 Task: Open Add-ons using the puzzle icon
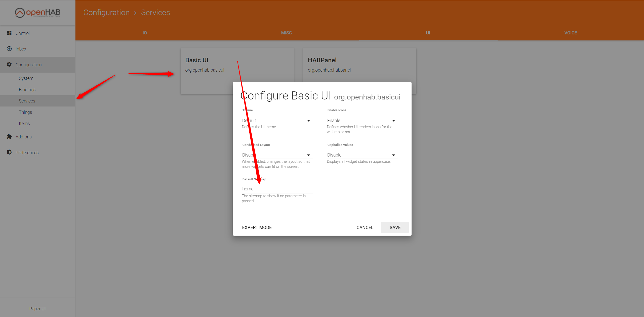pos(9,136)
